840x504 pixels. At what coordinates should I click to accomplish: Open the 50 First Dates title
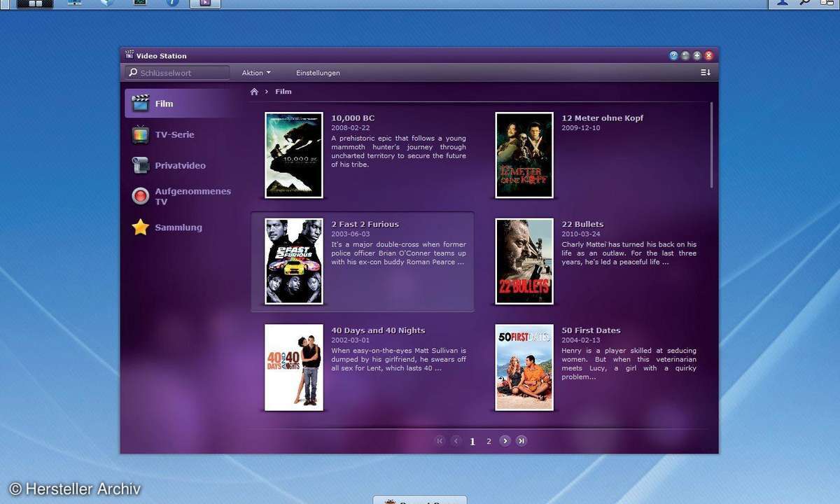click(591, 331)
